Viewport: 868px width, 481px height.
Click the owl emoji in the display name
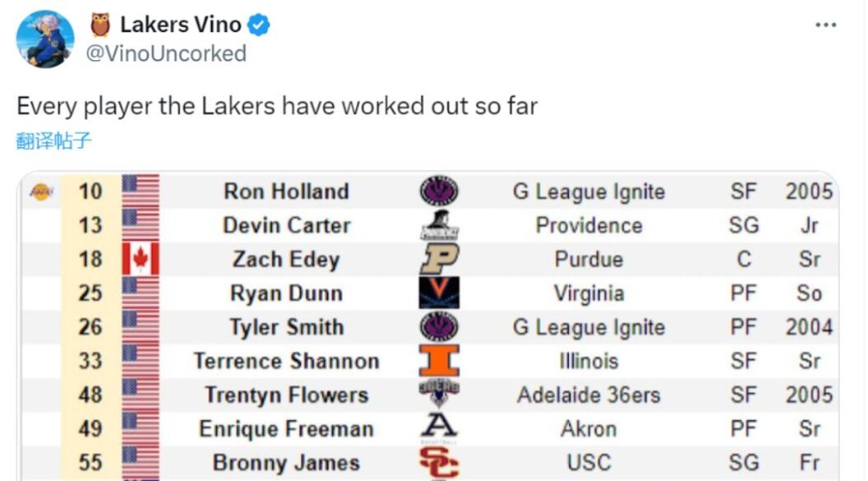tap(100, 25)
